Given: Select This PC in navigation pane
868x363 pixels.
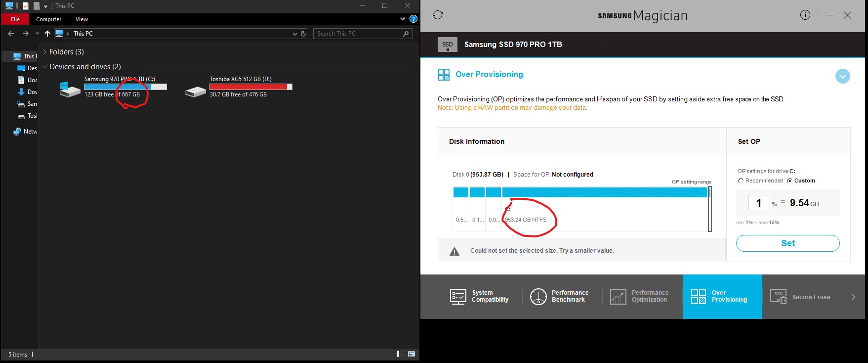Looking at the screenshot, I should click(25, 56).
